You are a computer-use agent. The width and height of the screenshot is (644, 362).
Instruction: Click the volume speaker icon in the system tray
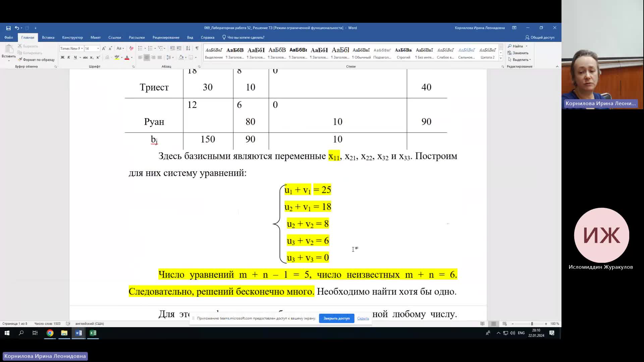(513, 333)
